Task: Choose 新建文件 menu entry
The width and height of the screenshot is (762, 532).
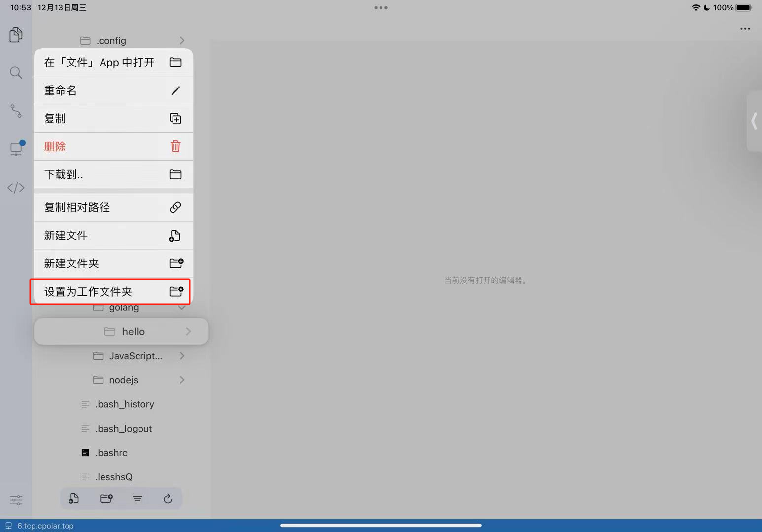Action: click(113, 235)
